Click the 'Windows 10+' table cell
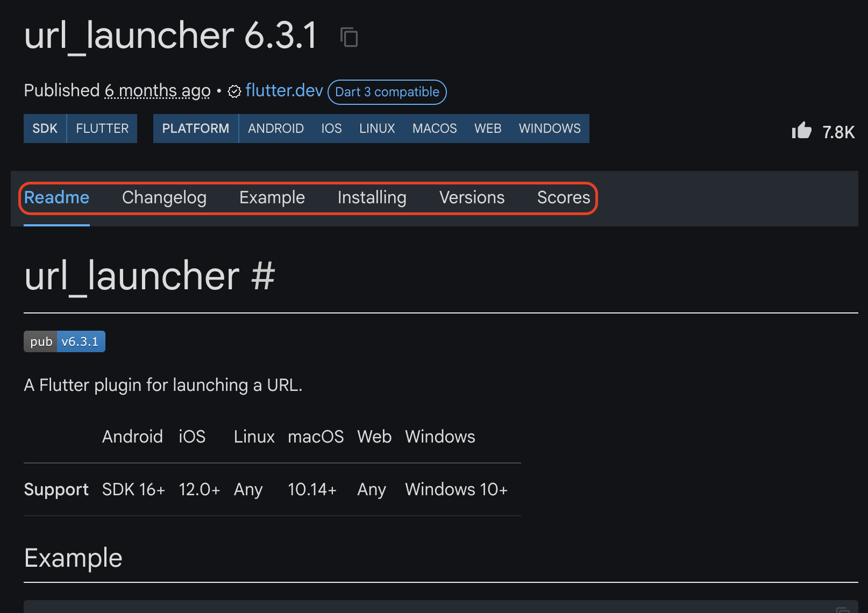Screen dimensions: 868x613 click(456, 489)
